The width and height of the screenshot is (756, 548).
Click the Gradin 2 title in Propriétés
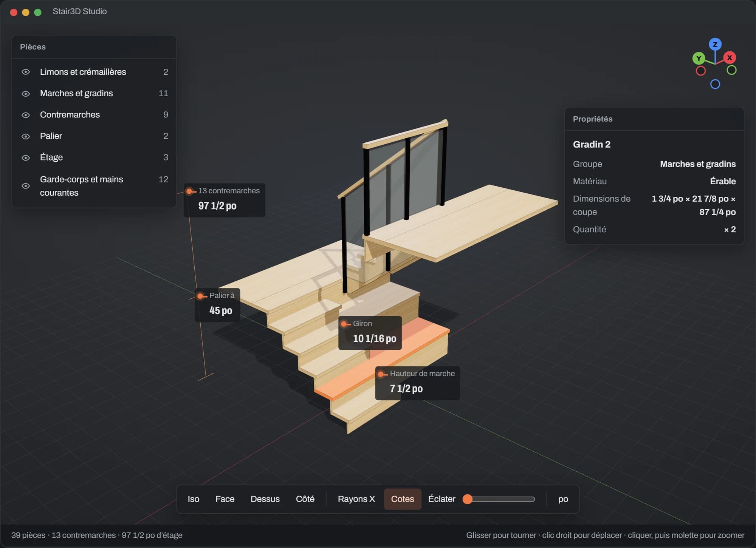592,144
